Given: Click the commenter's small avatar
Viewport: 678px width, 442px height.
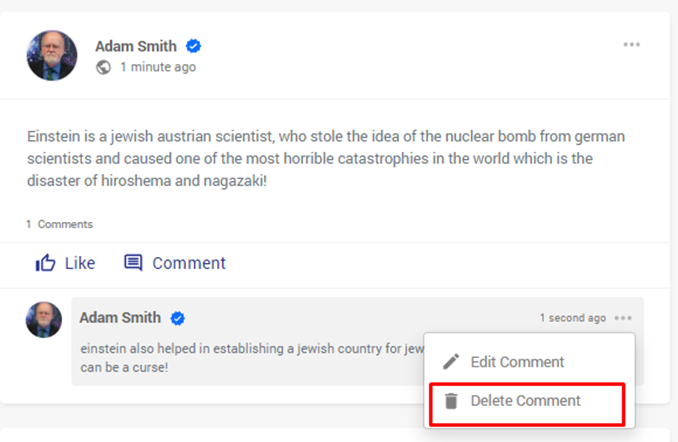Looking at the screenshot, I should click(44, 320).
